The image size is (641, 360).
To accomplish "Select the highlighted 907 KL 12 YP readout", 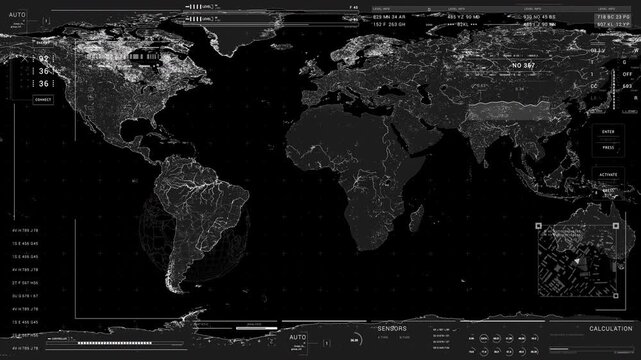I will pyautogui.click(x=613, y=25).
